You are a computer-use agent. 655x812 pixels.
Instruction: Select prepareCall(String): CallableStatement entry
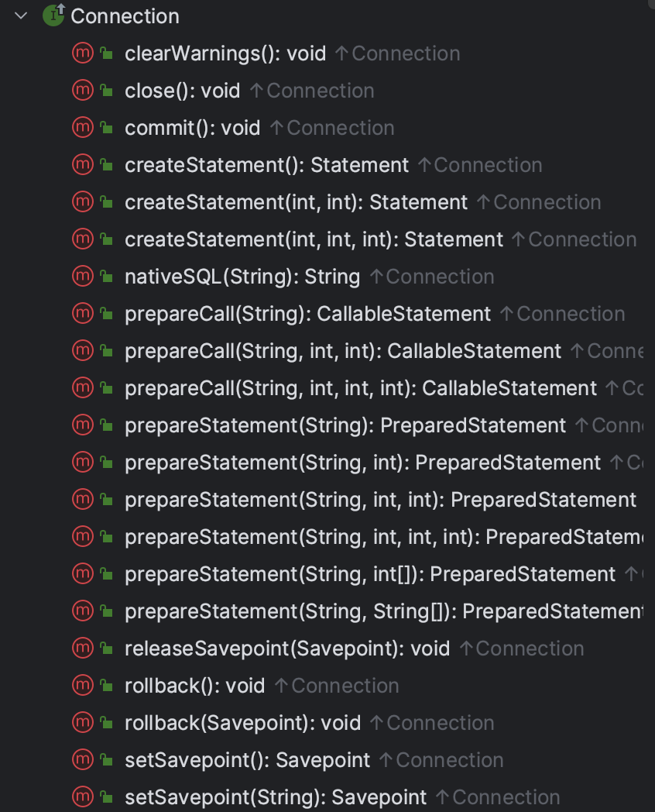tap(307, 314)
